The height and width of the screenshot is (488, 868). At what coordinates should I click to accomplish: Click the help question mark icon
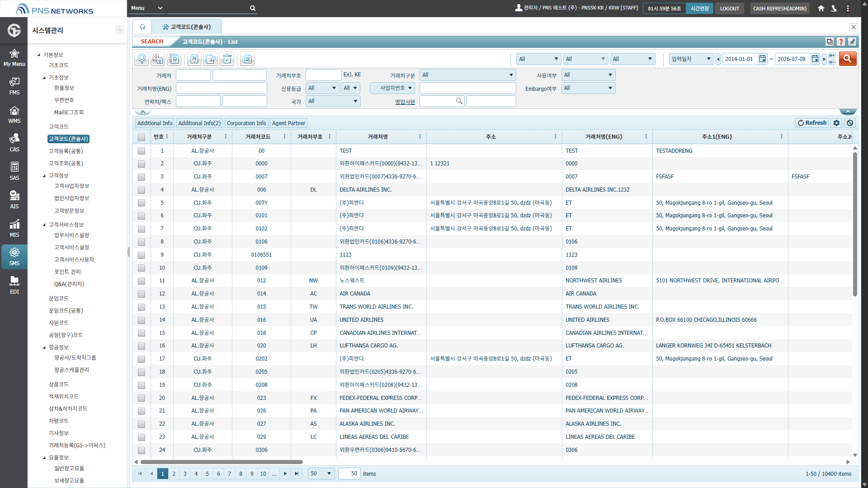841,42
